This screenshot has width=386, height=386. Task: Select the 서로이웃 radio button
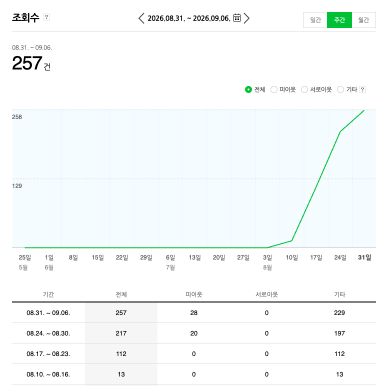tap(304, 89)
